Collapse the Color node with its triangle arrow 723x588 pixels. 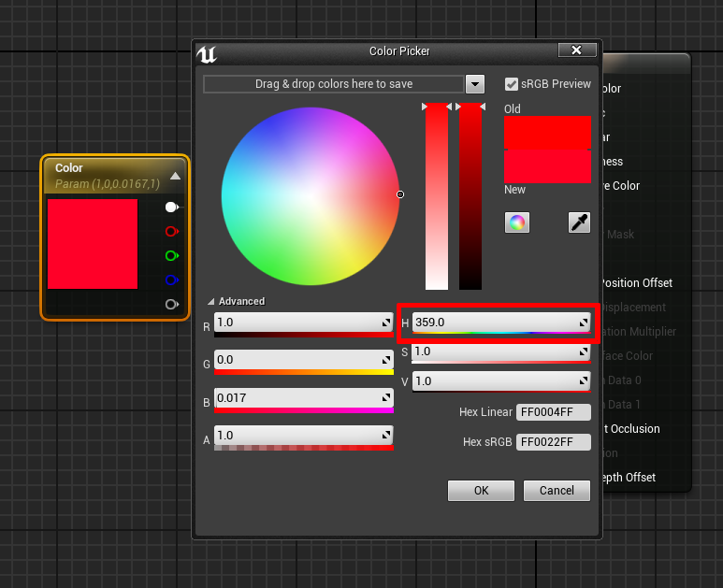175,176
